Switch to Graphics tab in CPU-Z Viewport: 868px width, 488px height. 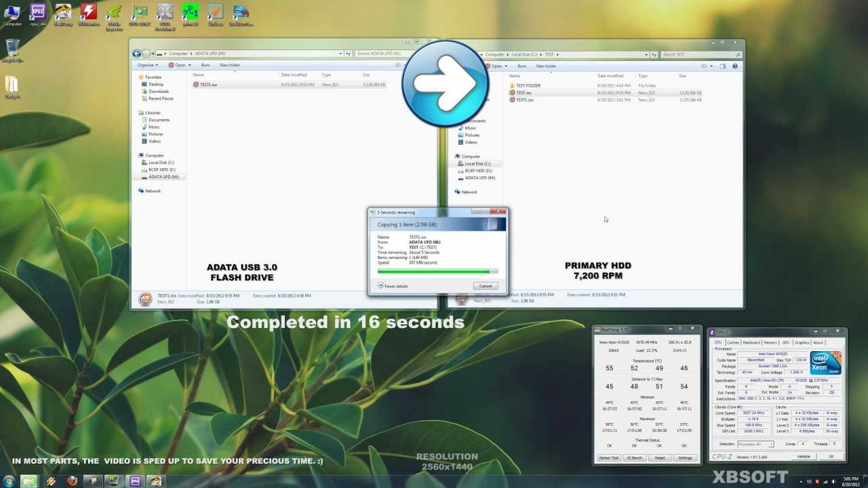pos(802,342)
